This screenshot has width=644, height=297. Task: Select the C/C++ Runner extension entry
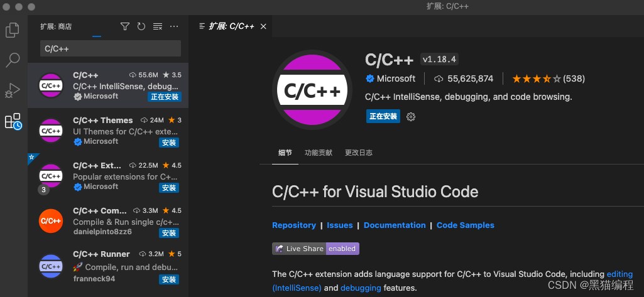108,267
